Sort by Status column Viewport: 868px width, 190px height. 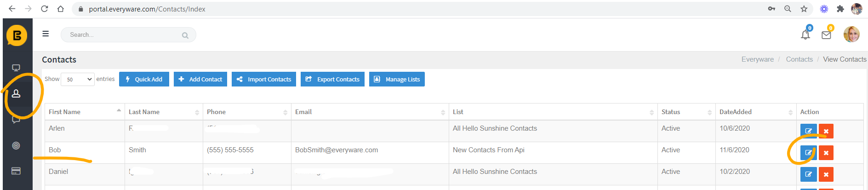click(686, 112)
